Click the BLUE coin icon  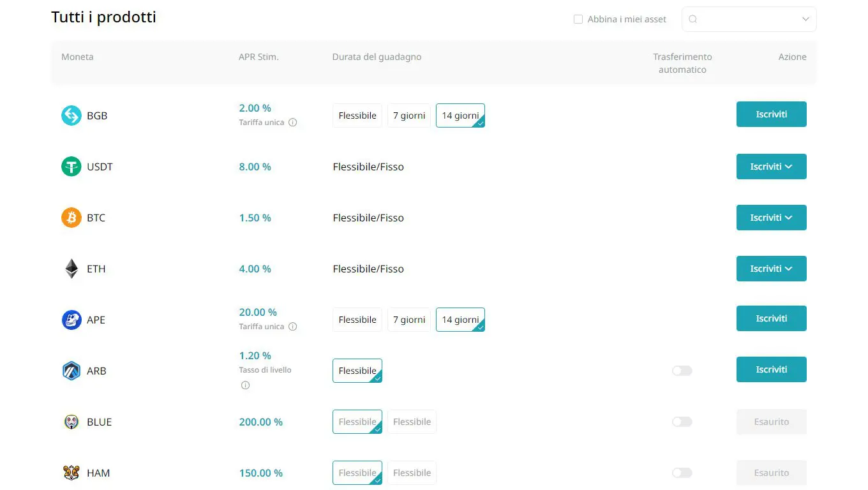click(71, 422)
